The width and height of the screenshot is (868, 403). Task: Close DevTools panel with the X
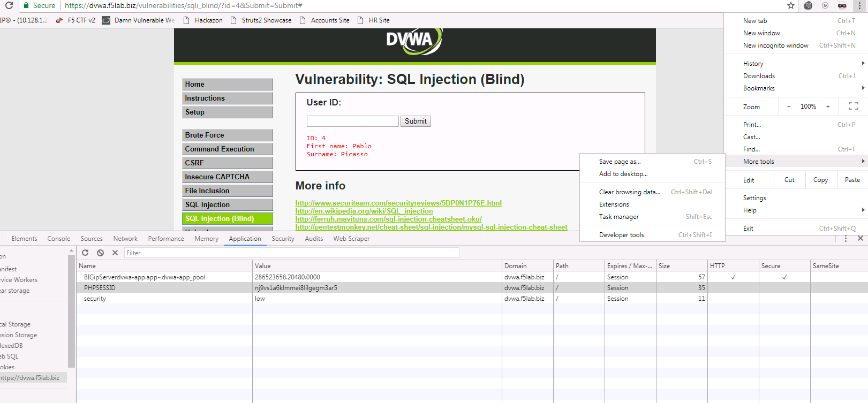click(x=861, y=239)
